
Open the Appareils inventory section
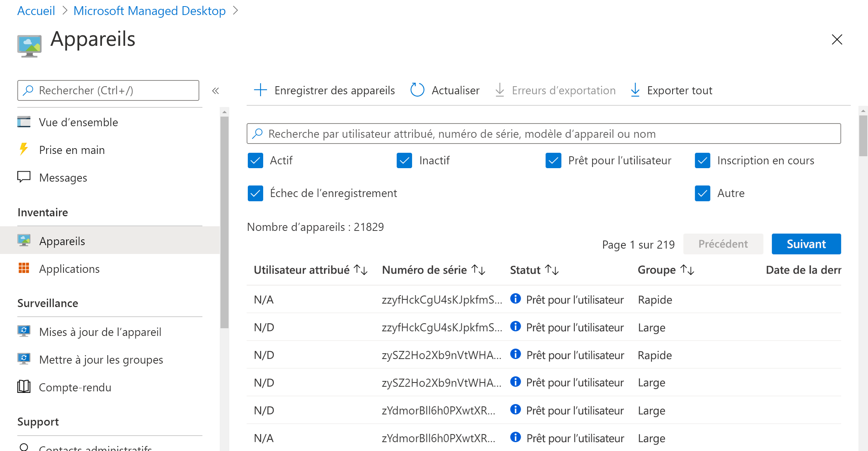62,241
